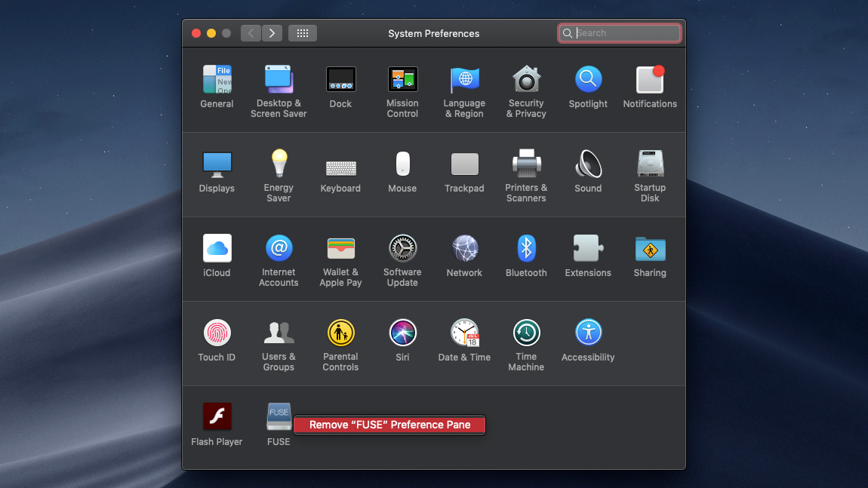Screen dimensions: 868x488
Task: Click the Show All grid button
Action: pos(302,33)
